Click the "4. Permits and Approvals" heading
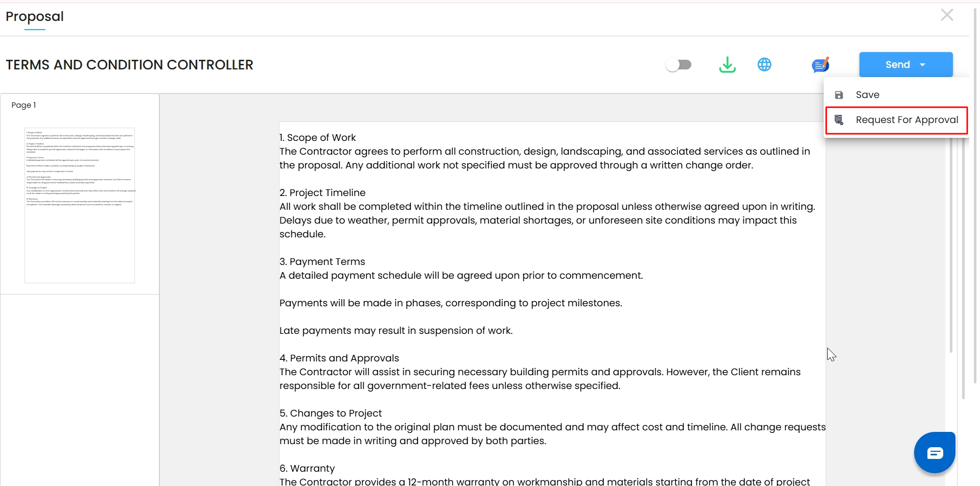 pos(339,358)
